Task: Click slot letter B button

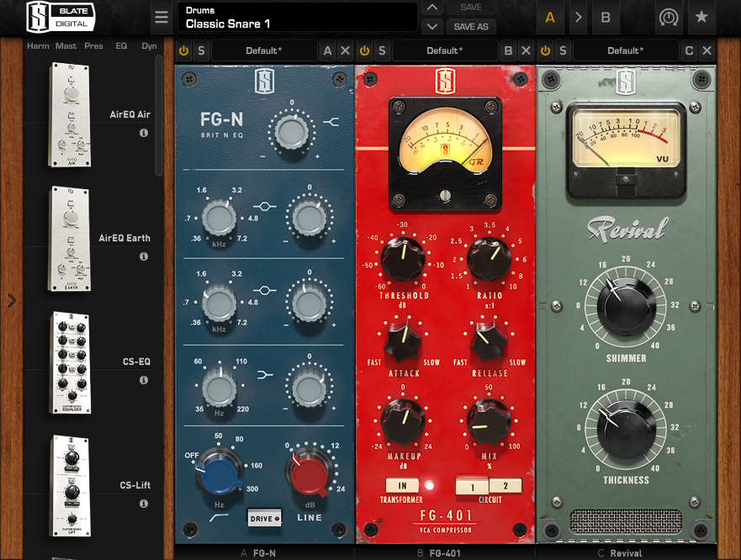Action: 508,50
